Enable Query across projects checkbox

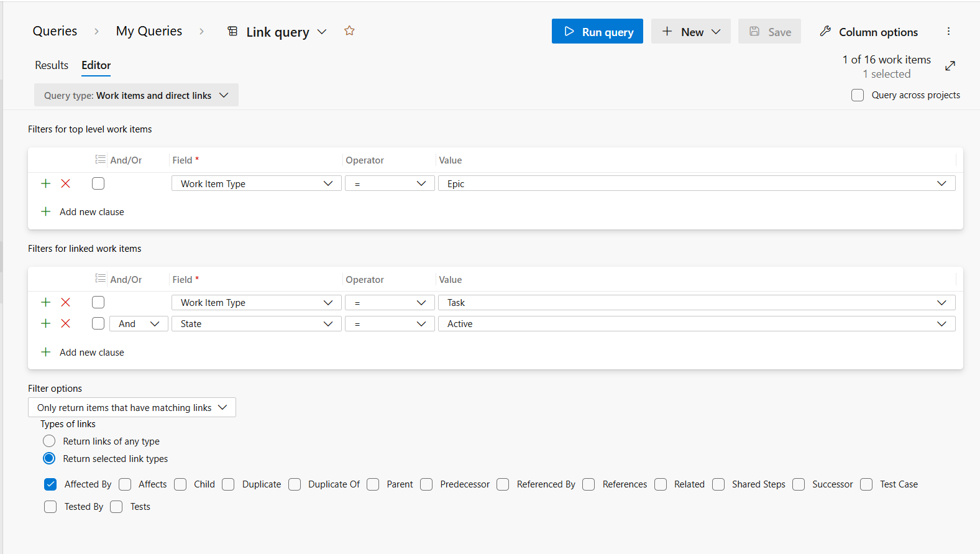(x=858, y=95)
